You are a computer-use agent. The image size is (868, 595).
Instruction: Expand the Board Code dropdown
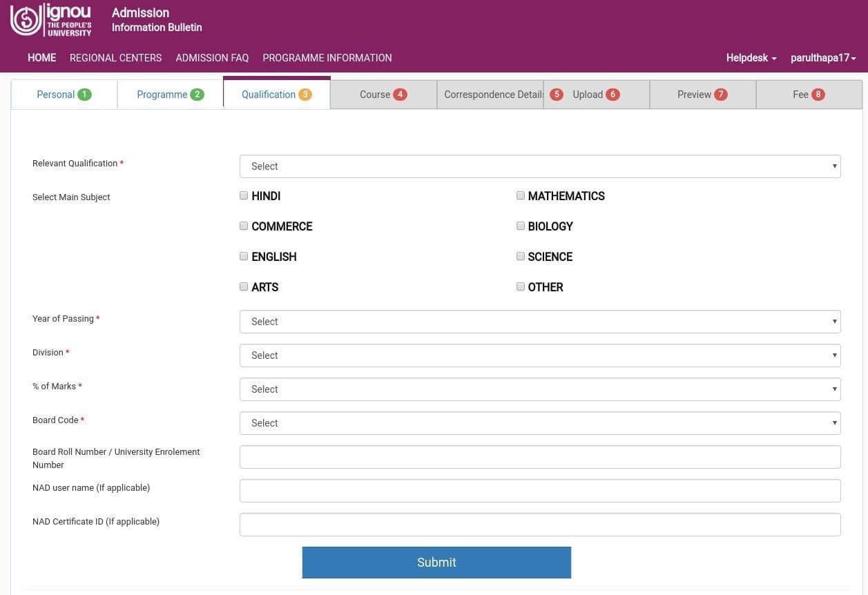point(539,423)
